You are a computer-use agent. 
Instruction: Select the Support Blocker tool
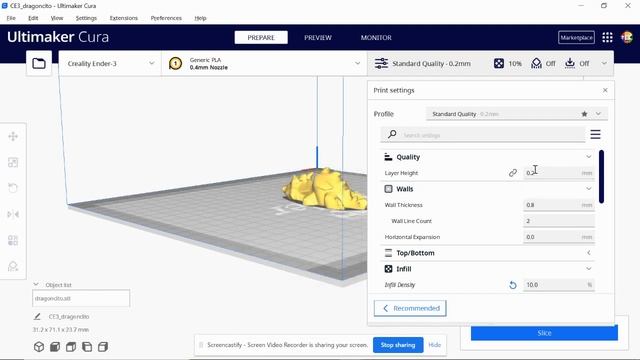click(x=13, y=266)
